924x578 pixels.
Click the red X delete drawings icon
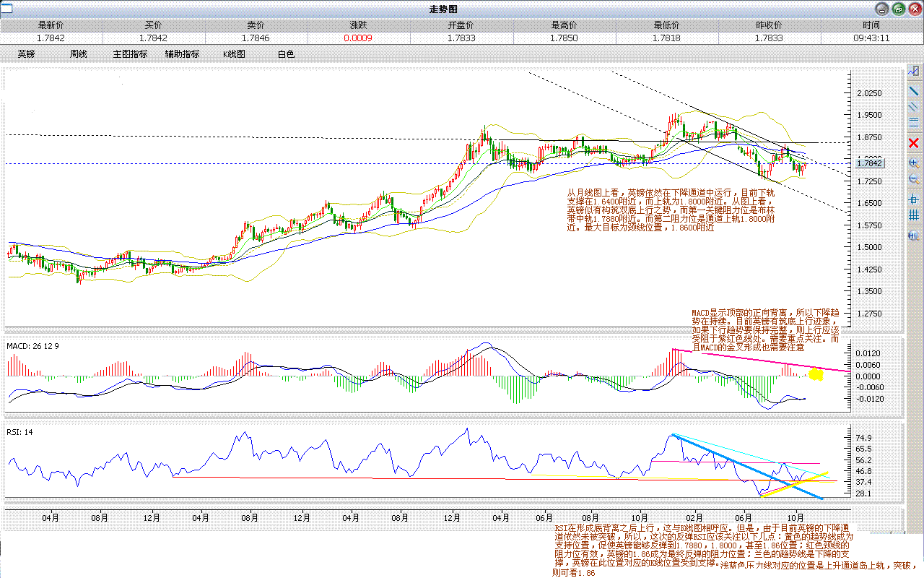[x=914, y=143]
